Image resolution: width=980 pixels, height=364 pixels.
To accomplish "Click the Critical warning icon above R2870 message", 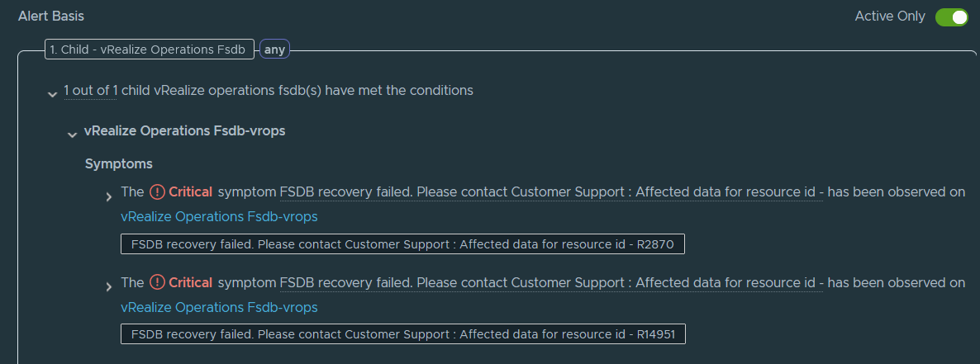I will 158,192.
